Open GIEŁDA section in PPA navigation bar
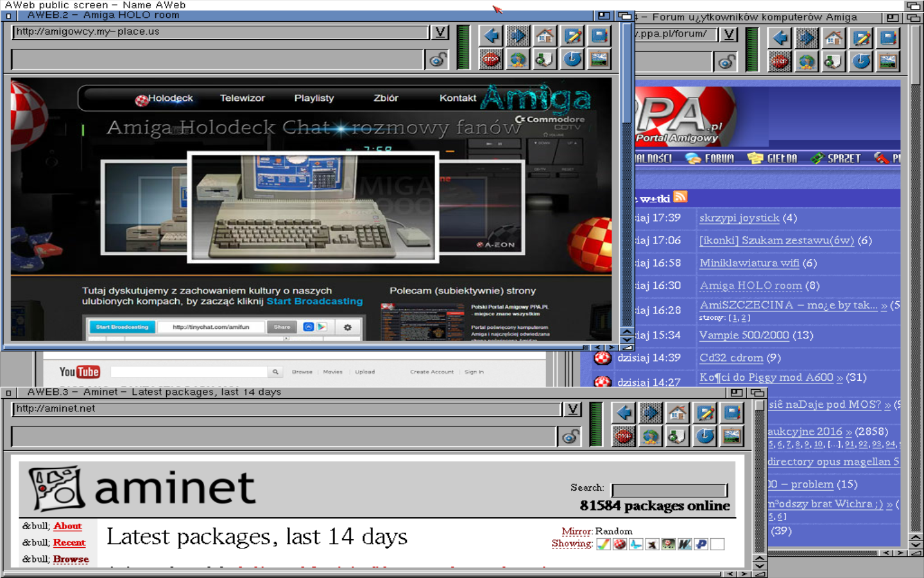 pos(773,158)
